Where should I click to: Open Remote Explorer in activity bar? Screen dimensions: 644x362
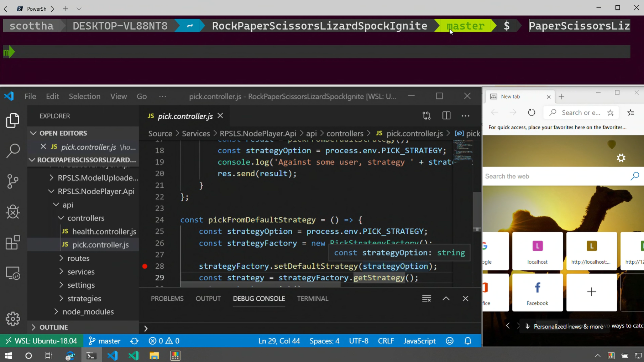point(13,273)
